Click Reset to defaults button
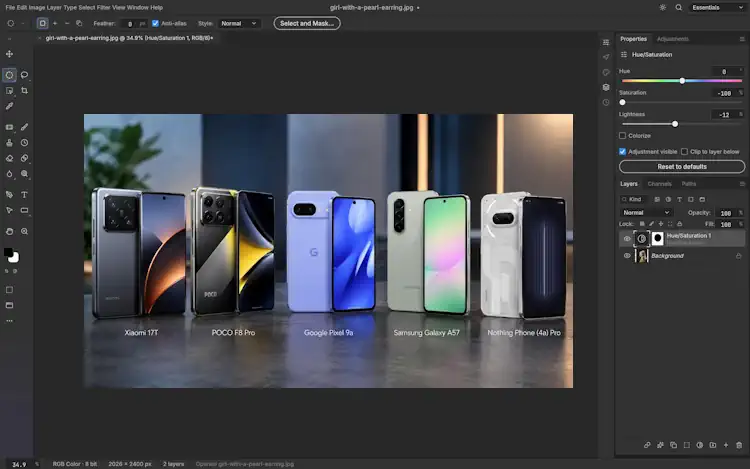This screenshot has width=750, height=469. [682, 167]
